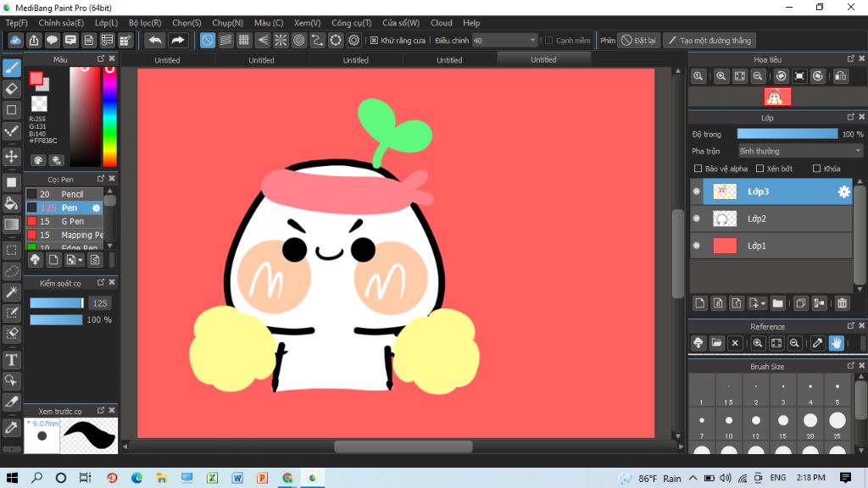Enable the parallel lines snap
This screenshot has height=488, width=868.
click(225, 41)
